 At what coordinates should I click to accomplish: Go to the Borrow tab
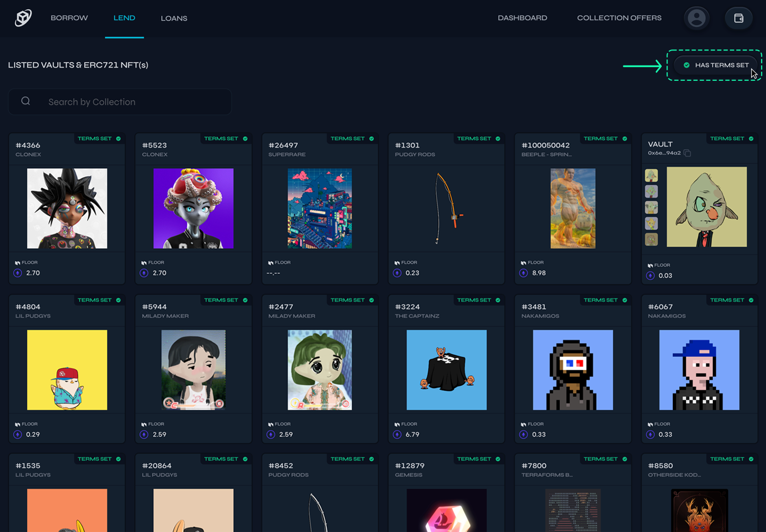69,18
